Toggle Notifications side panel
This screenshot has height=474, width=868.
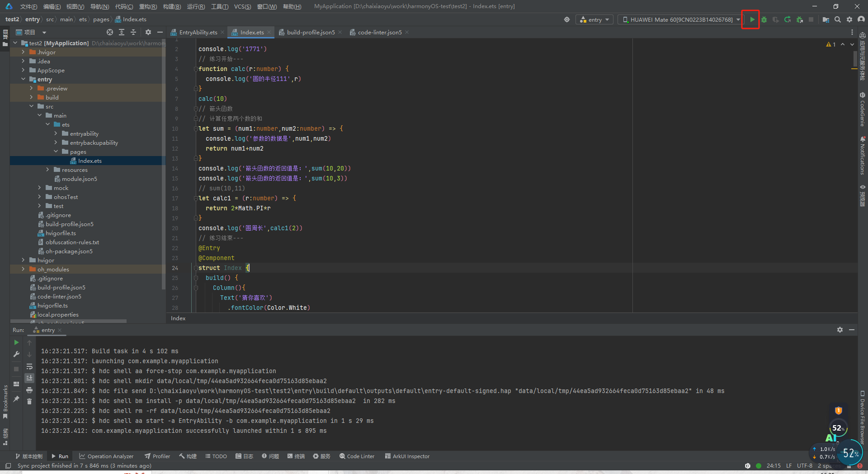(863, 155)
